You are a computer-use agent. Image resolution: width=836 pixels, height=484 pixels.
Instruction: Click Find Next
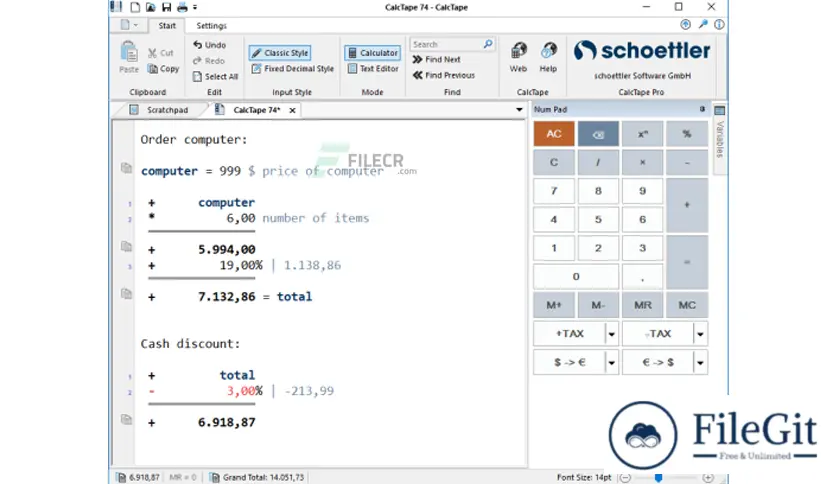[x=437, y=60]
